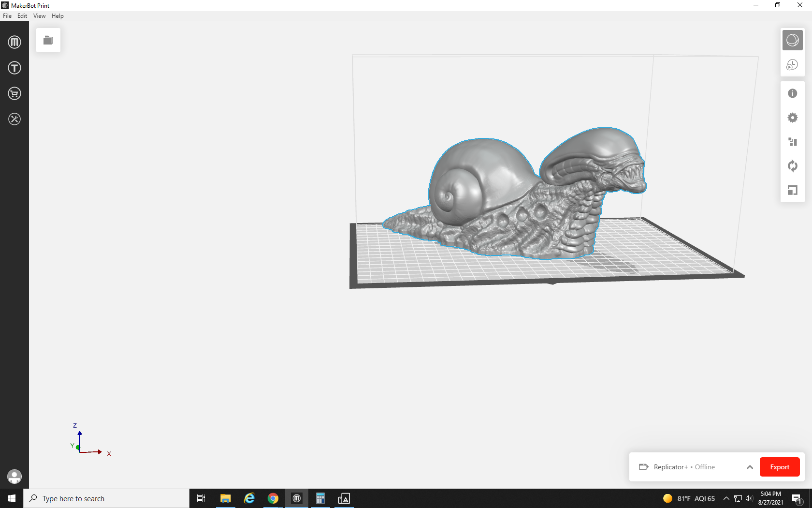Open Calculator from the taskbar

coord(320,498)
